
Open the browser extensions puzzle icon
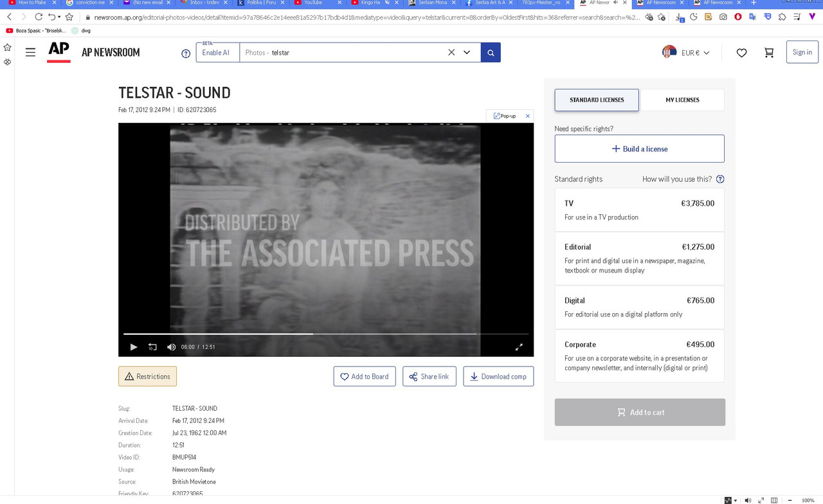[x=782, y=17]
